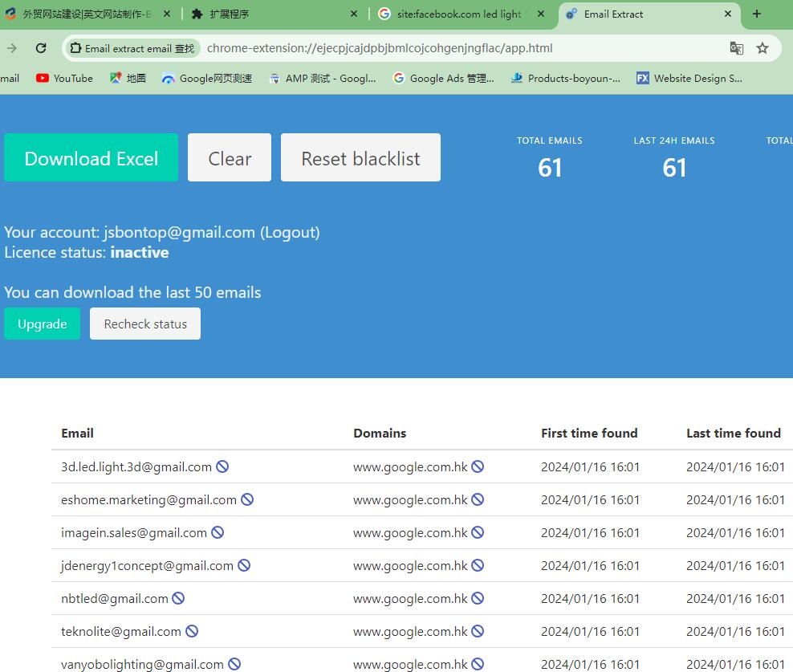This screenshot has width=793, height=672.
Task: Blacklist the eshome.marketing@gmail.com email
Action: (247, 499)
